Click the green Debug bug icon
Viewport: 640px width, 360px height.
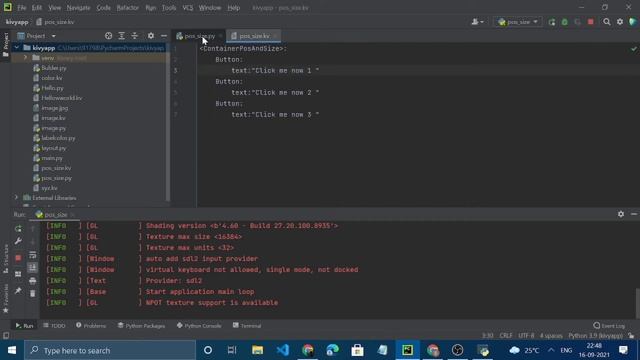pos(564,22)
